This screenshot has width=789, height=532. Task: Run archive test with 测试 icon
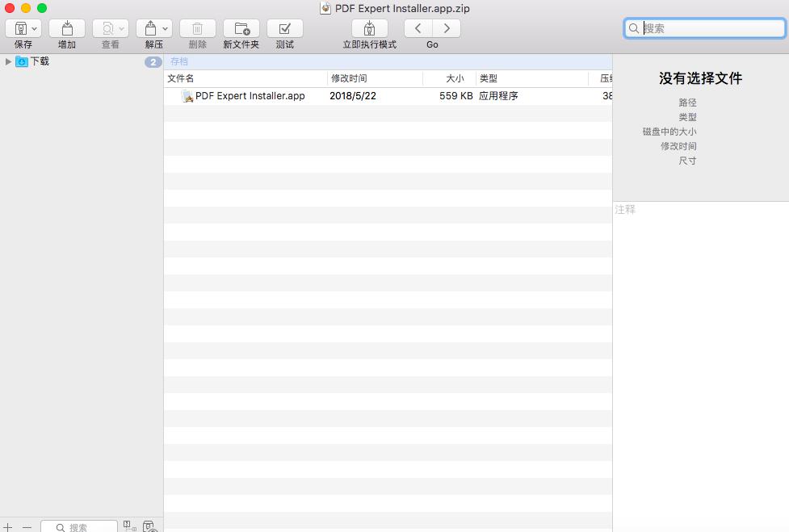(x=284, y=28)
